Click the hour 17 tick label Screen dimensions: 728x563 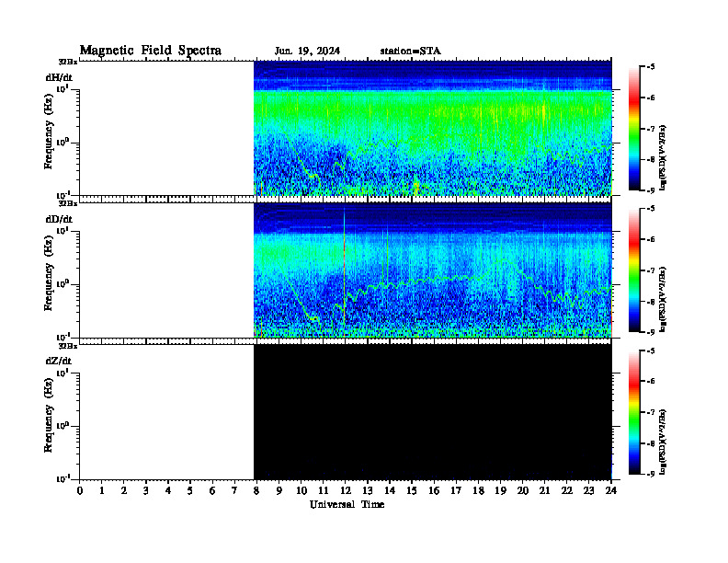point(457,491)
